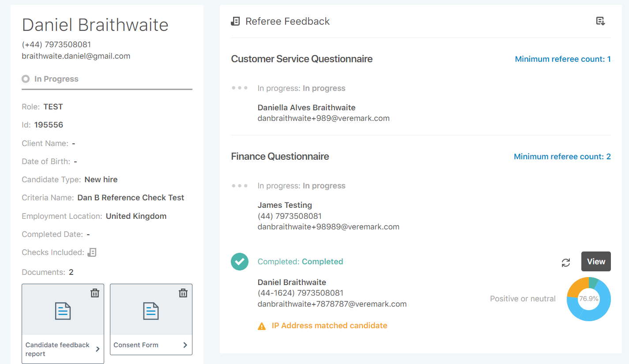Click the green completed checkmark icon
The height and width of the screenshot is (364, 629).
240,262
